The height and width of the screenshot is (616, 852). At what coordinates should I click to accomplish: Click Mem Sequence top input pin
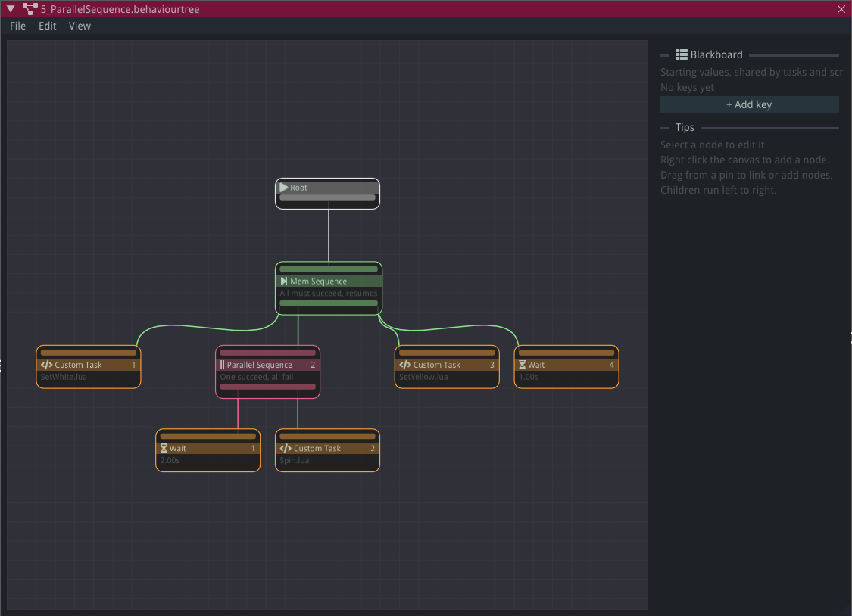pyautogui.click(x=329, y=269)
